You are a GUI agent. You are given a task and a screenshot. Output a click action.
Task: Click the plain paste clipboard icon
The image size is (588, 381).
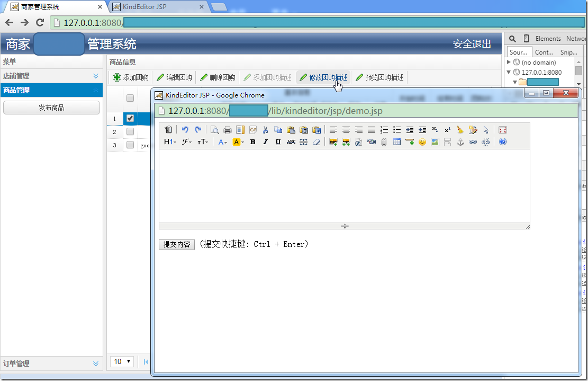click(x=291, y=130)
